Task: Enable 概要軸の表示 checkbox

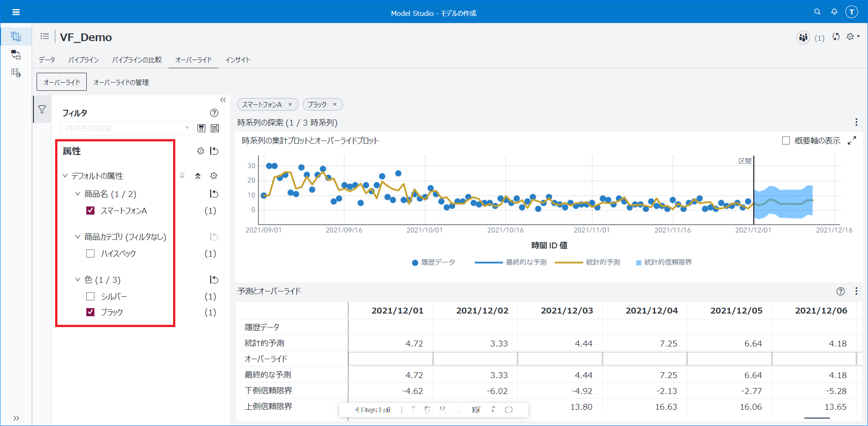Action: [786, 140]
